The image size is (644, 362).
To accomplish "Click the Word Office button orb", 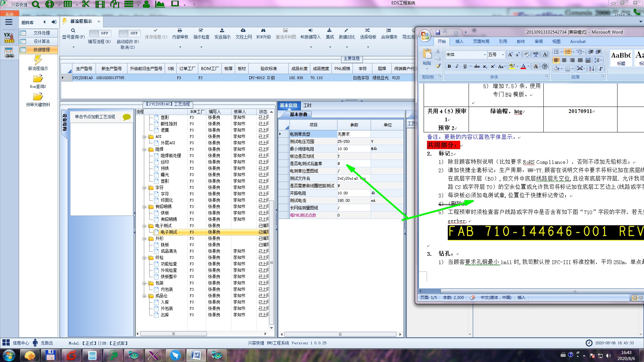I will 425,35.
